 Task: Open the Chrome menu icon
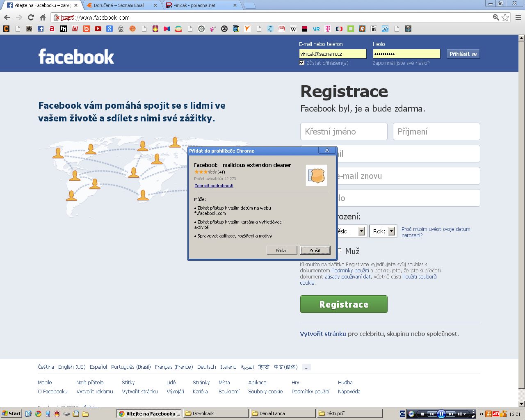coord(518,17)
